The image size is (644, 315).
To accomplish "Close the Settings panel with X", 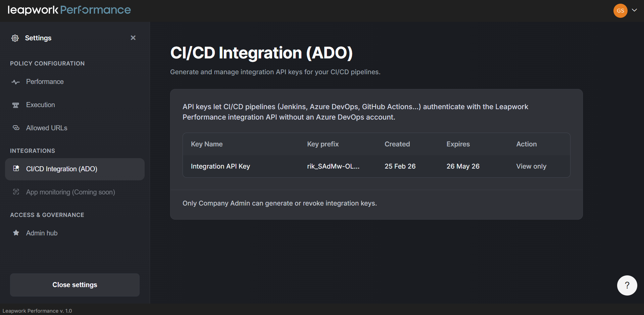I will 133,38.
